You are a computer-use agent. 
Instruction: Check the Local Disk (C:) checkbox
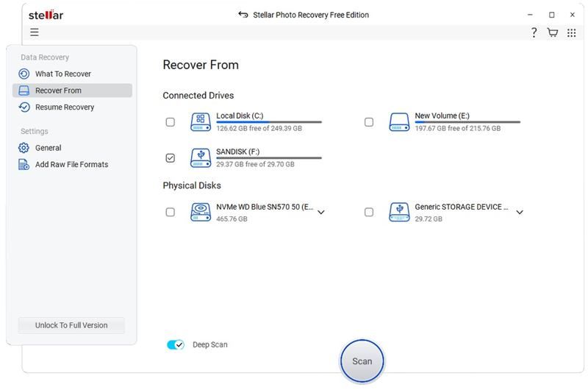point(171,122)
